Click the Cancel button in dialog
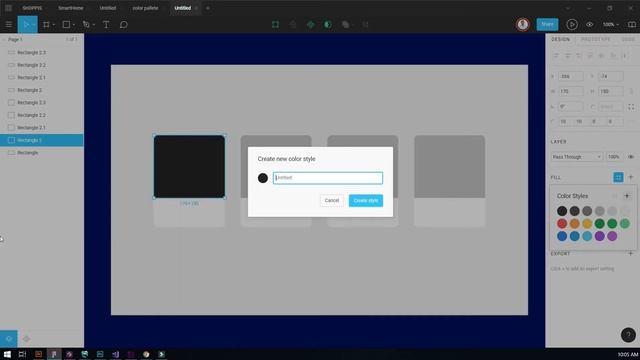 click(331, 200)
